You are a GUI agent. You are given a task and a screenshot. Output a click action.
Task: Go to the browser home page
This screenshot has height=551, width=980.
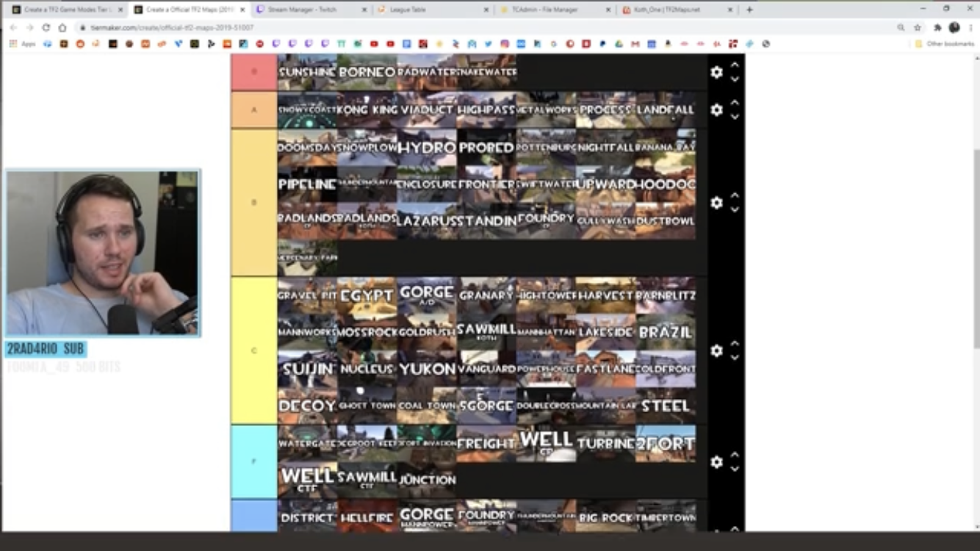pos(62,27)
